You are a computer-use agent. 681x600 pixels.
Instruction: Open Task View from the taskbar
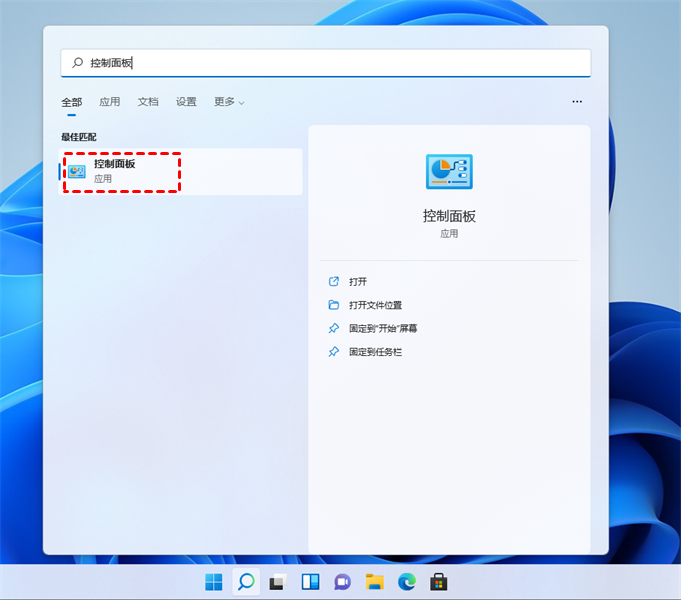click(278, 582)
